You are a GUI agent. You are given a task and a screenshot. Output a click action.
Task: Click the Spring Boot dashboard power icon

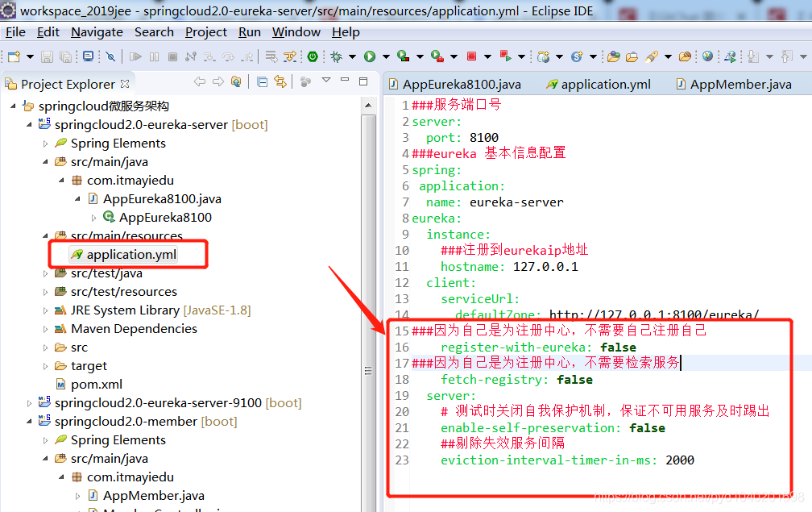tap(313, 56)
